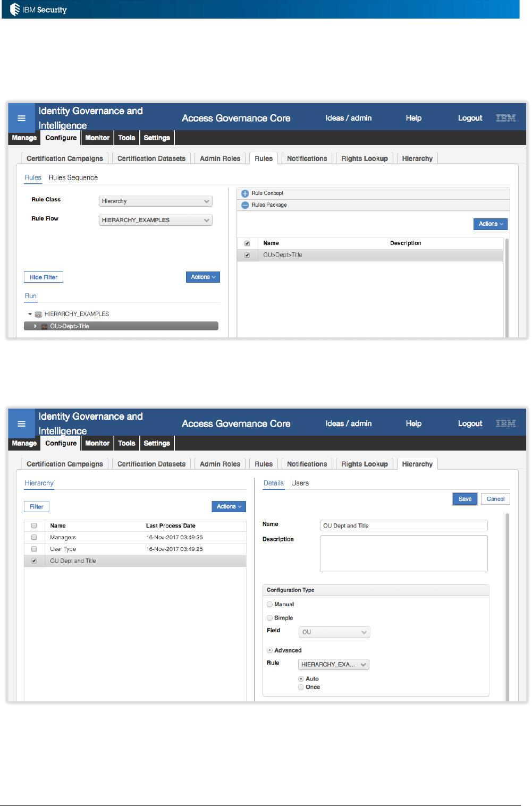Screen dimensions: 532x806
Task: Select the Run tab link
Action: coord(31,296)
